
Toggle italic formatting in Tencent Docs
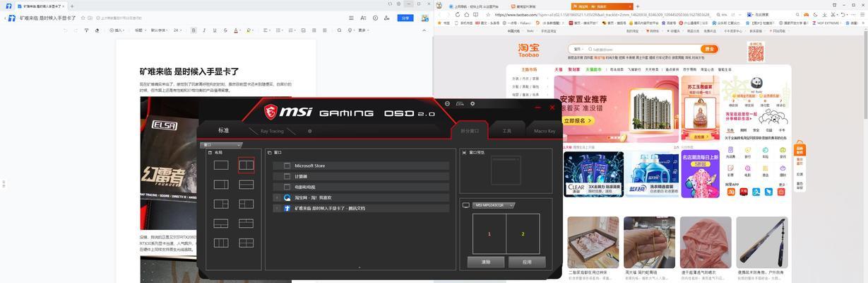click(204, 30)
